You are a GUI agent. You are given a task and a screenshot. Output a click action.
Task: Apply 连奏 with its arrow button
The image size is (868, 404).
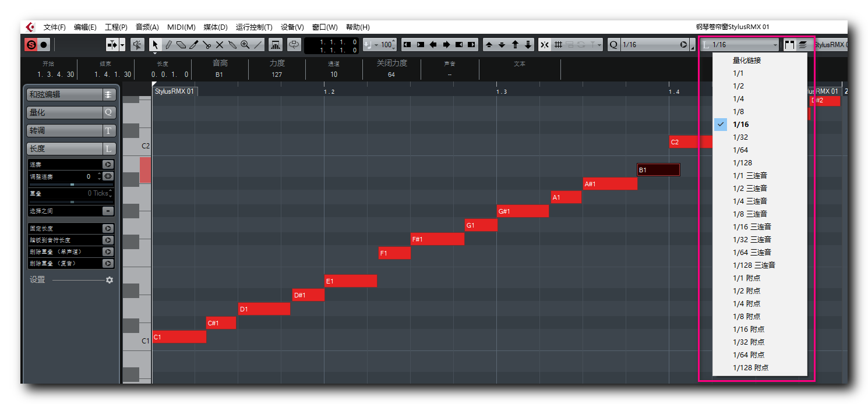tap(108, 165)
